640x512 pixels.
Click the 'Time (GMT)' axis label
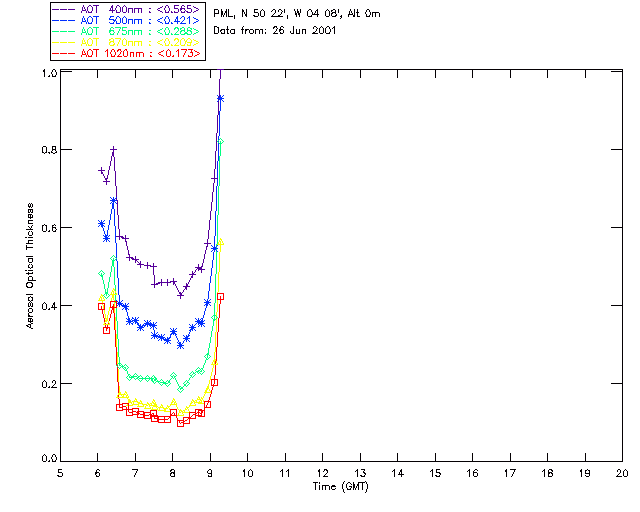[x=340, y=487]
